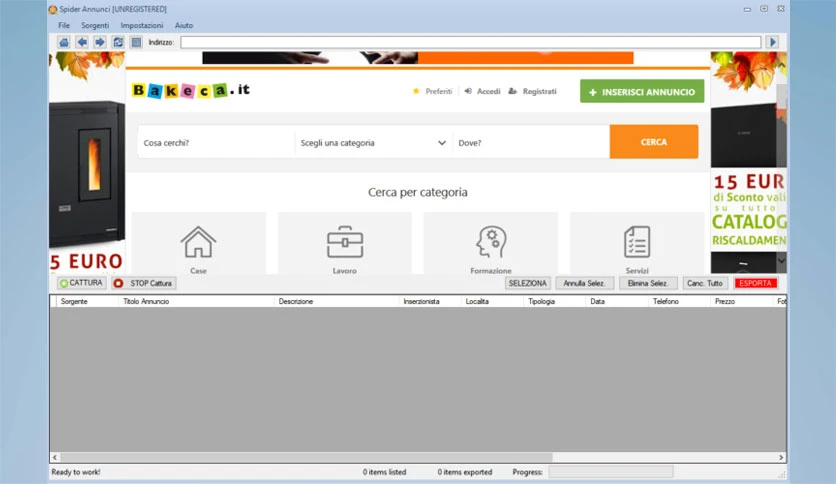Sort by the Titolo Annuncio column header
This screenshot has height=484, width=836.
point(196,301)
